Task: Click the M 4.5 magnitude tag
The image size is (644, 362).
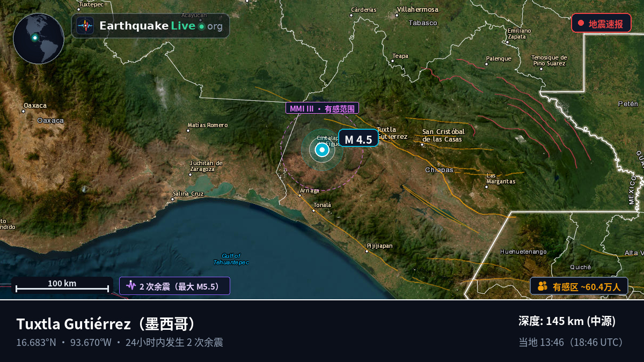Action: click(358, 139)
